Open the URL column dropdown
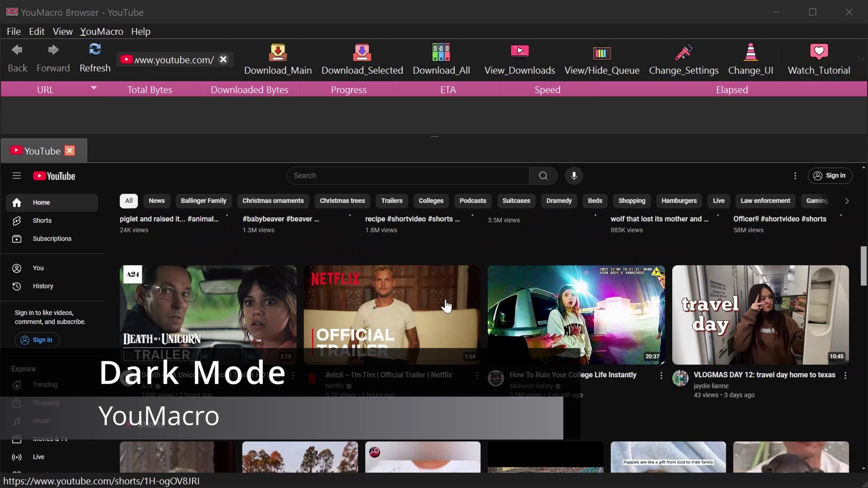The width and height of the screenshot is (868, 488). click(x=94, y=89)
